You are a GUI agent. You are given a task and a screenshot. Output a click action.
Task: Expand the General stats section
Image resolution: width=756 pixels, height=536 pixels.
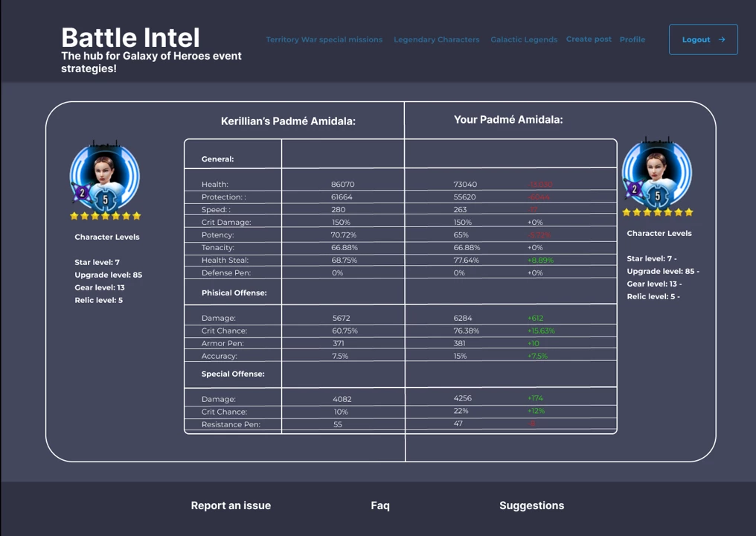click(x=217, y=159)
